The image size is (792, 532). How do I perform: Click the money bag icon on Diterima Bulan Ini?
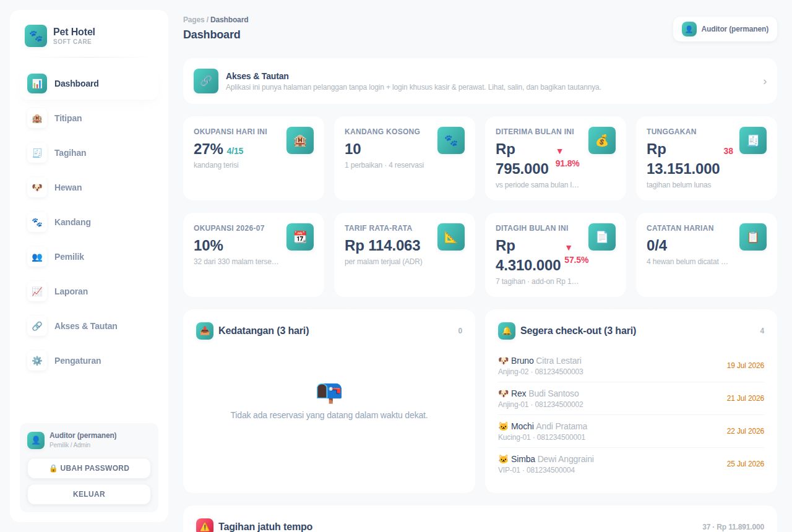coord(602,140)
